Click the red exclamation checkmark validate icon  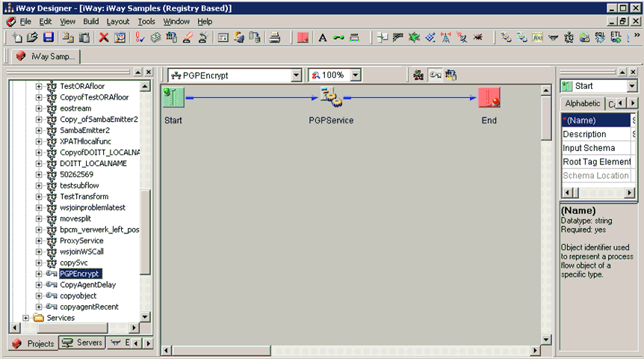(x=140, y=38)
